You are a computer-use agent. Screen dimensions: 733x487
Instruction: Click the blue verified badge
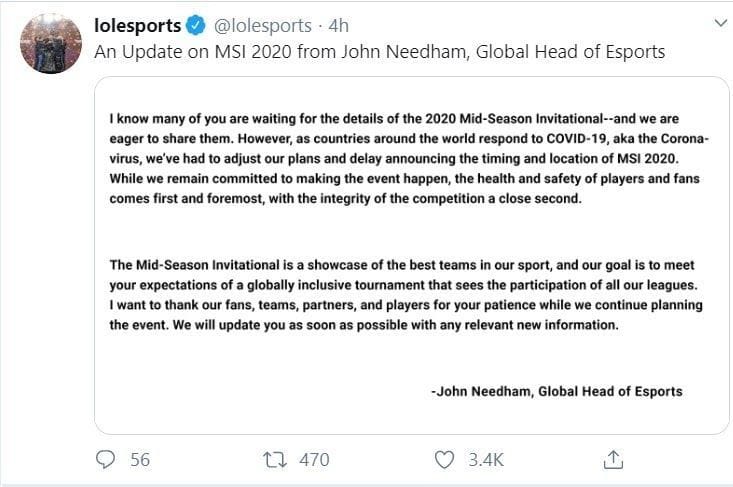coord(196,25)
